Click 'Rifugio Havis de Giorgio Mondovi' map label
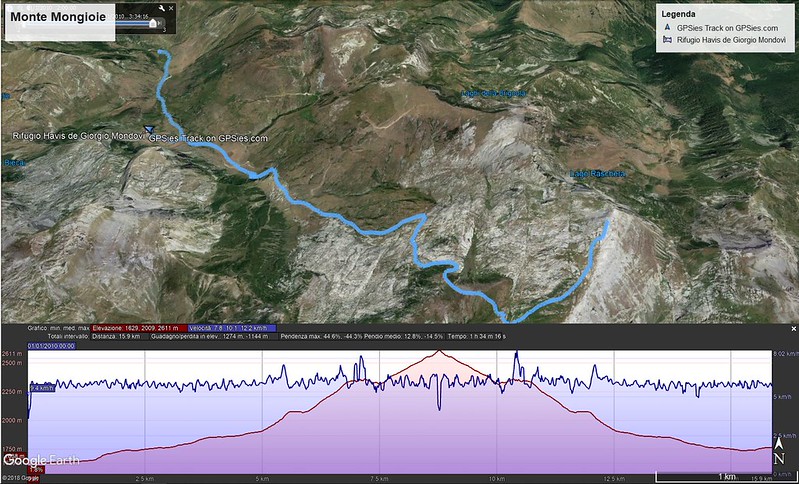The image size is (799, 484). [x=78, y=136]
